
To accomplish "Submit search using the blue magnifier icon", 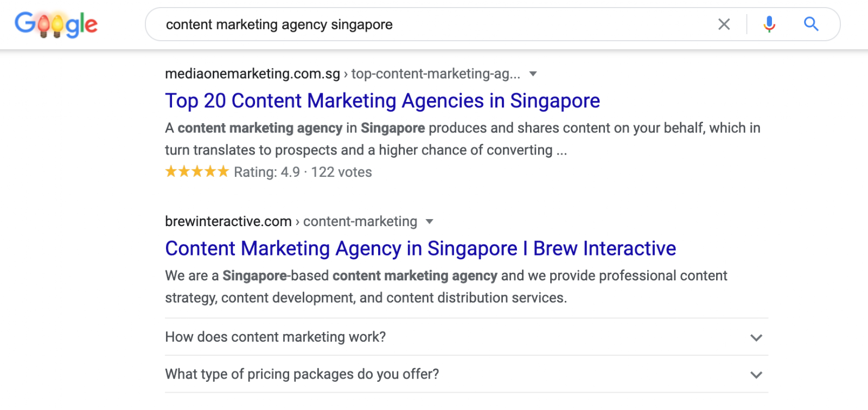I will click(x=811, y=24).
